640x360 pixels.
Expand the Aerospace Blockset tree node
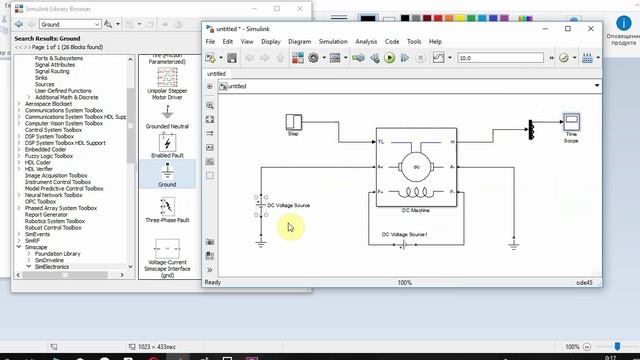click(x=19, y=104)
